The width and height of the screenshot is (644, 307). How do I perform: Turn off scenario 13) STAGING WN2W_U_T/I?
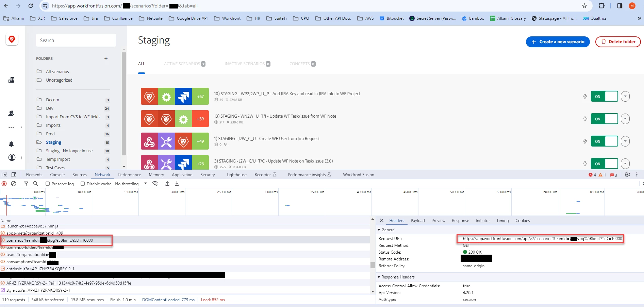tap(604, 119)
